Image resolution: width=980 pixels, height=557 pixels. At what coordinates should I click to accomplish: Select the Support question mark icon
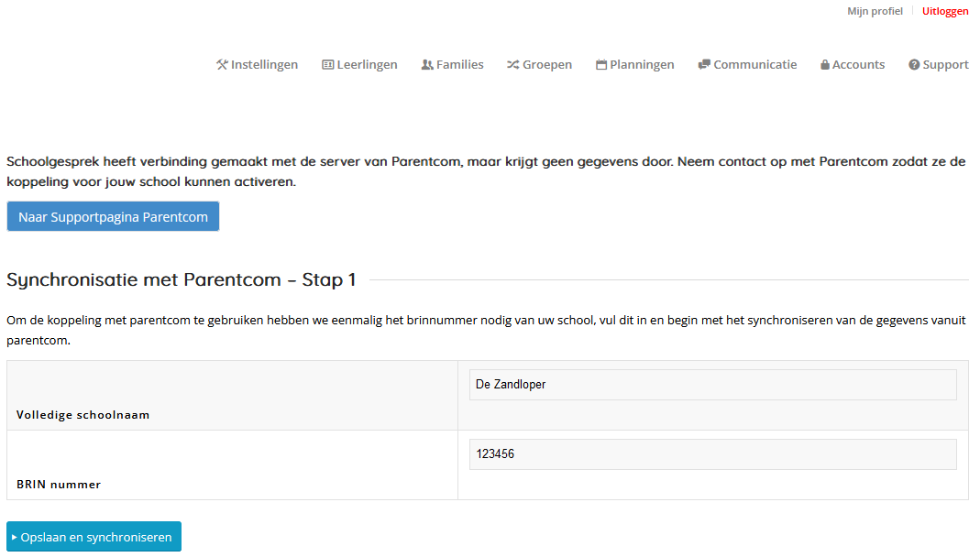point(913,64)
